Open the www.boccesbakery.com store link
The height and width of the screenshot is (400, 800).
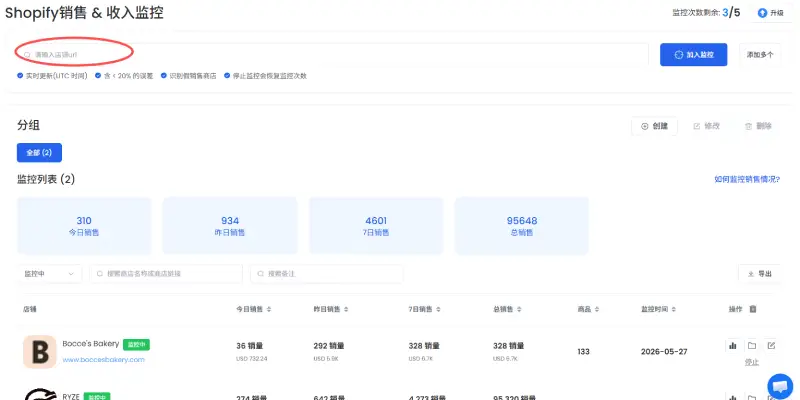[104, 360]
